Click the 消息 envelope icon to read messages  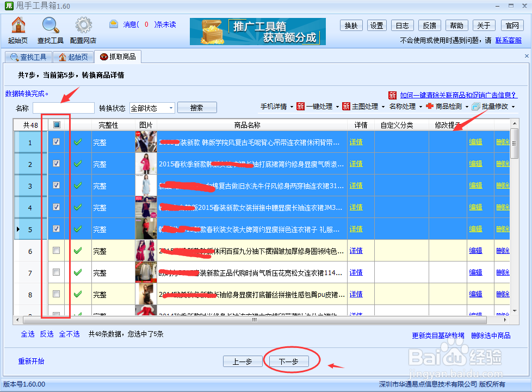coord(113,23)
